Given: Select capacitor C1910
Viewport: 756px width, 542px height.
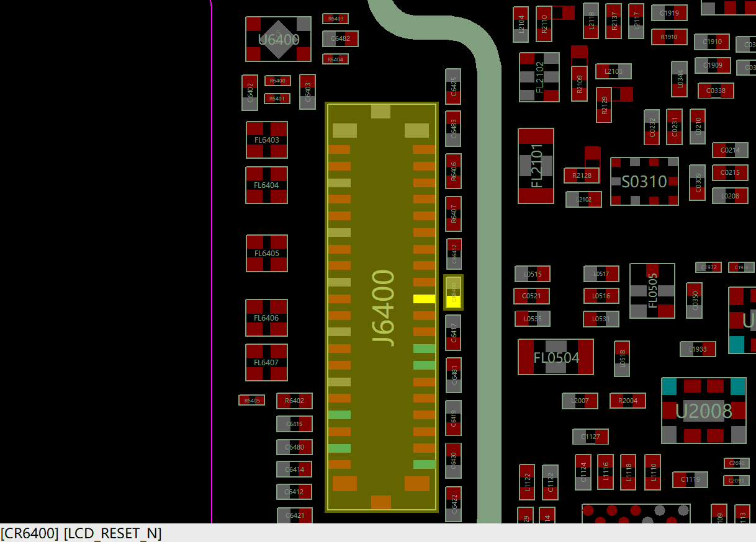Looking at the screenshot, I should pyautogui.click(x=712, y=42).
